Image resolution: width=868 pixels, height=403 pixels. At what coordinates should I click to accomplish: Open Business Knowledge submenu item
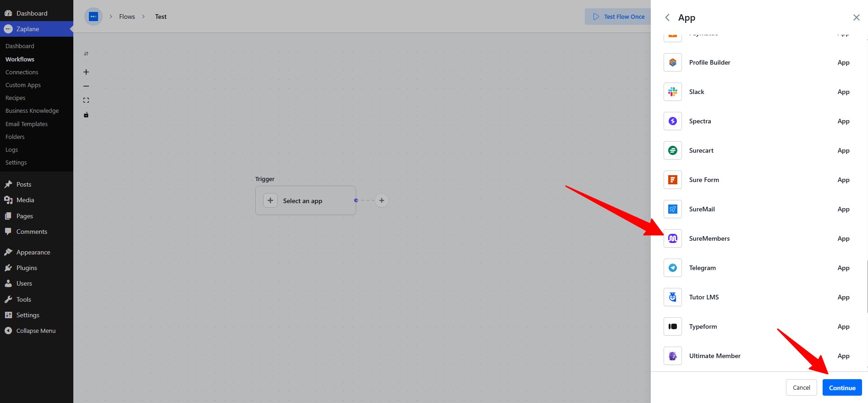pos(32,110)
